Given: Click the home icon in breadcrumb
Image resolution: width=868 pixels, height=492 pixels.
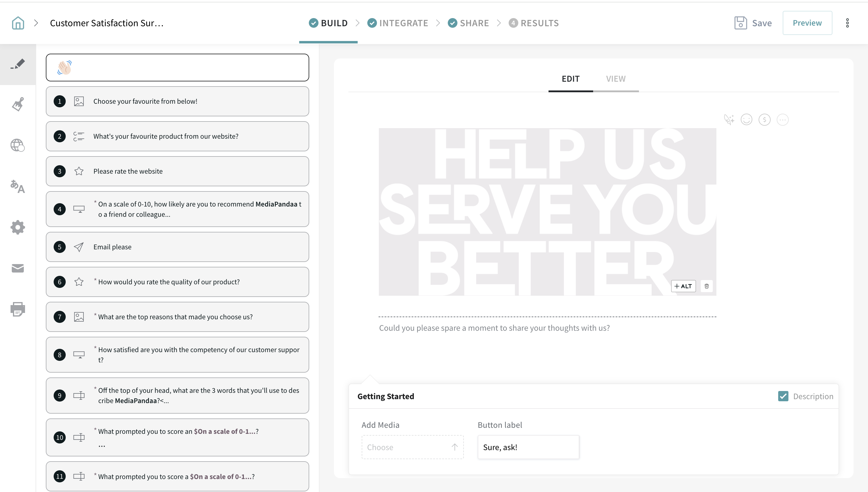Looking at the screenshot, I should click(18, 23).
